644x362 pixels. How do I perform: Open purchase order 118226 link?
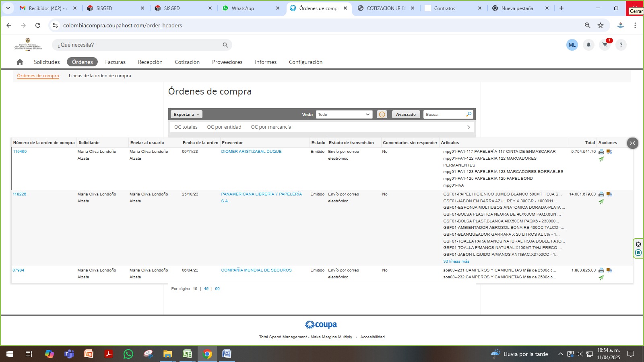(19, 194)
